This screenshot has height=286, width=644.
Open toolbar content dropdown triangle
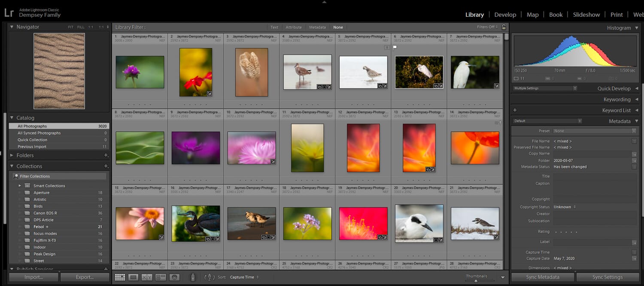[503, 277]
